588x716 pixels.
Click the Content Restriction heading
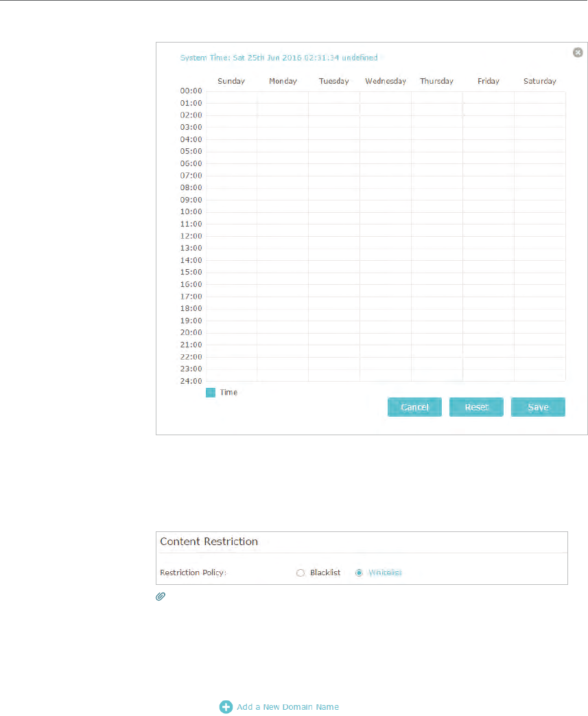pyautogui.click(x=209, y=542)
